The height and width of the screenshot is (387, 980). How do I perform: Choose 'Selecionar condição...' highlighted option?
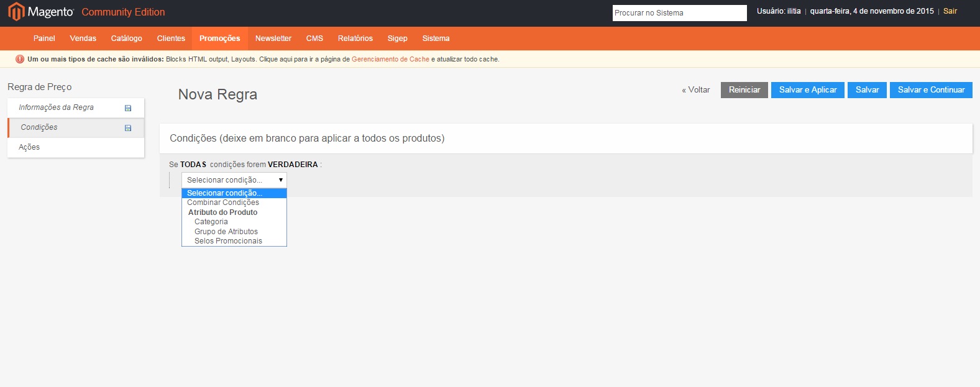(234, 193)
